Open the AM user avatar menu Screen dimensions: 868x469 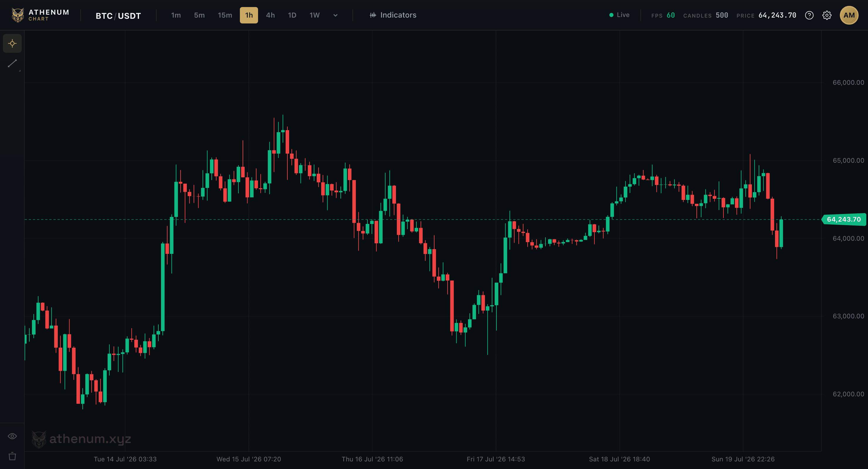click(849, 15)
